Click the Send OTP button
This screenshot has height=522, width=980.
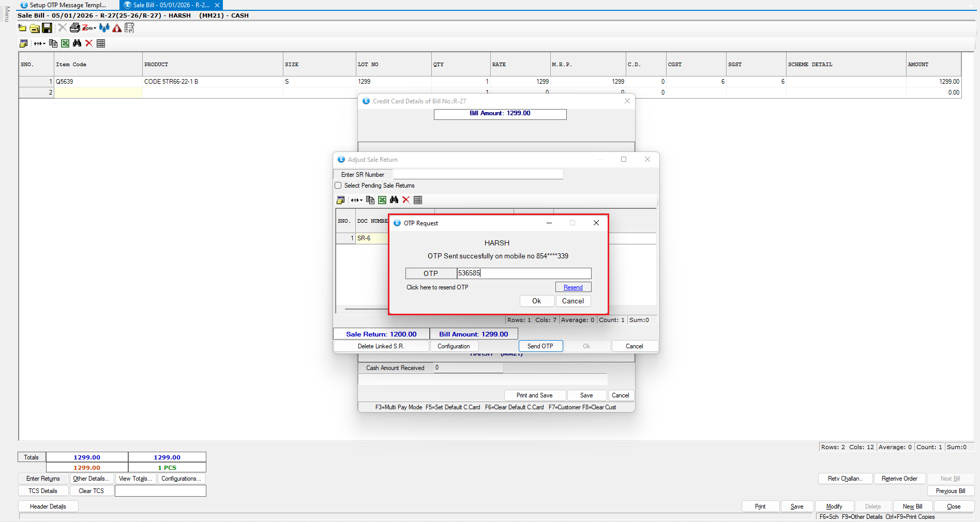(x=540, y=346)
